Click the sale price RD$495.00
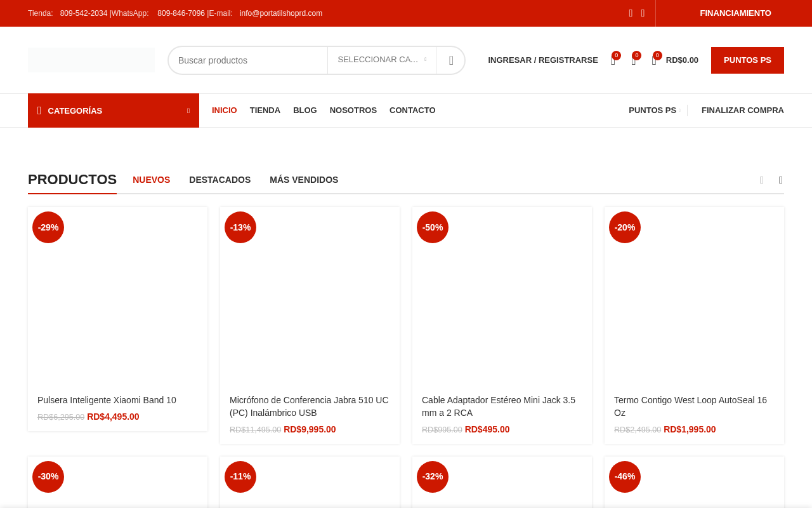This screenshot has width=812, height=508. point(487,430)
